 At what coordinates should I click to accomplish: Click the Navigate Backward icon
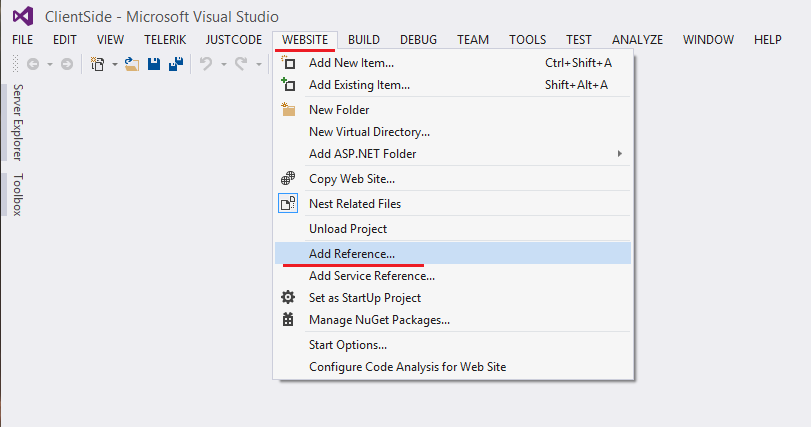33,63
